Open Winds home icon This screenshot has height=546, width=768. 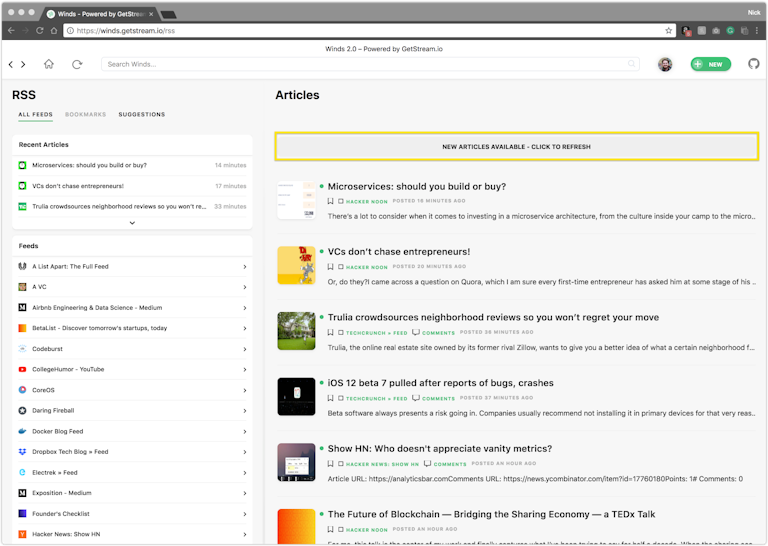click(x=48, y=64)
